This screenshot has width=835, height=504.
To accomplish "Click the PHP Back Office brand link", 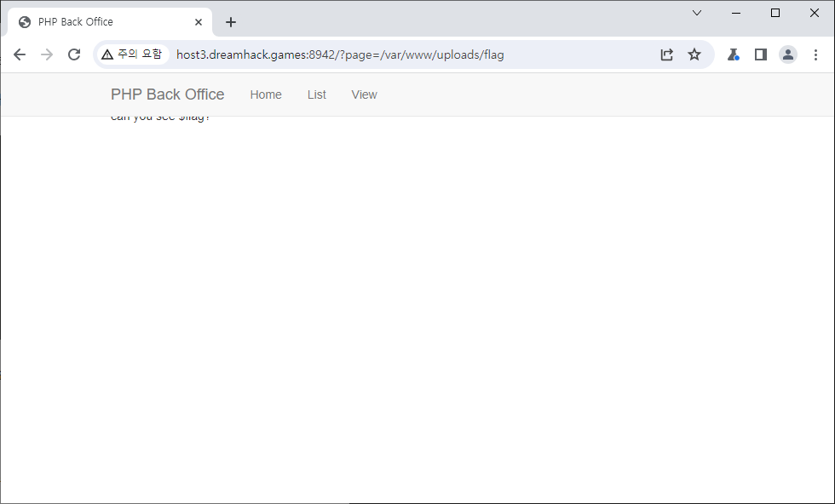I will [167, 94].
